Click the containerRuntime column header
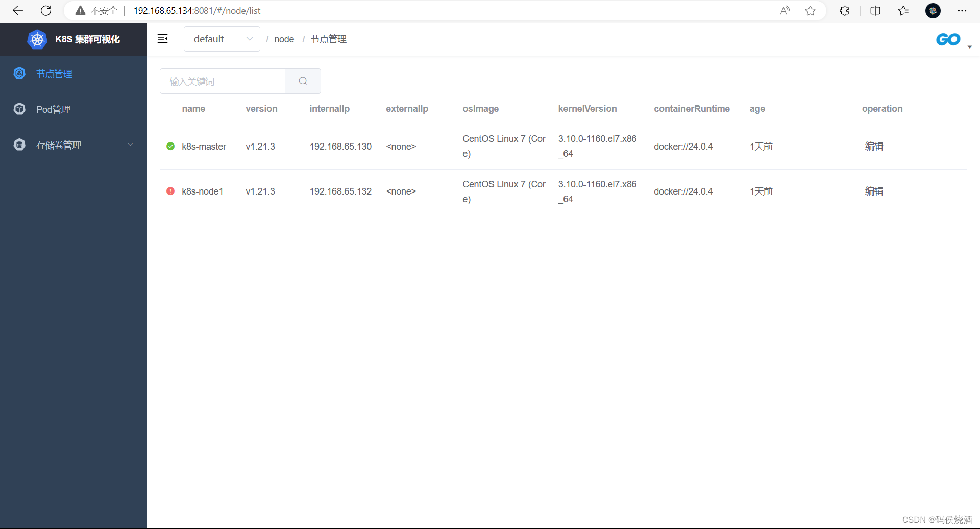The width and height of the screenshot is (980, 529). [x=692, y=109]
